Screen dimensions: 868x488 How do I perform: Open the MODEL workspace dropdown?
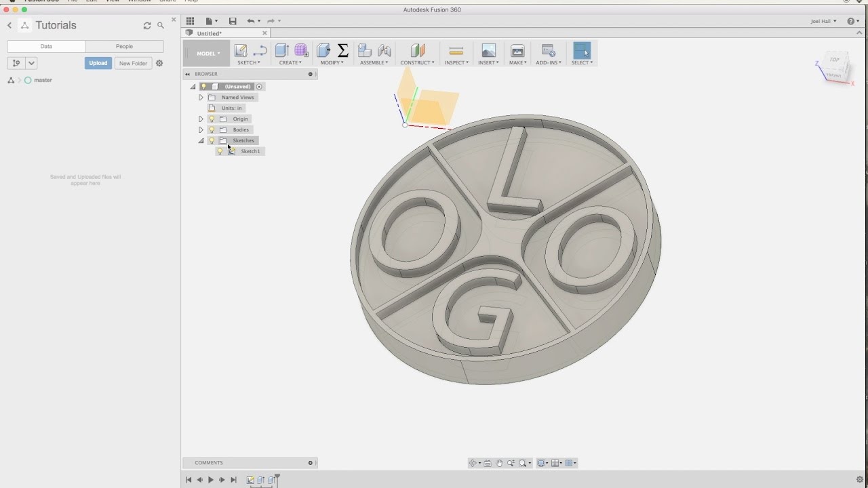208,54
